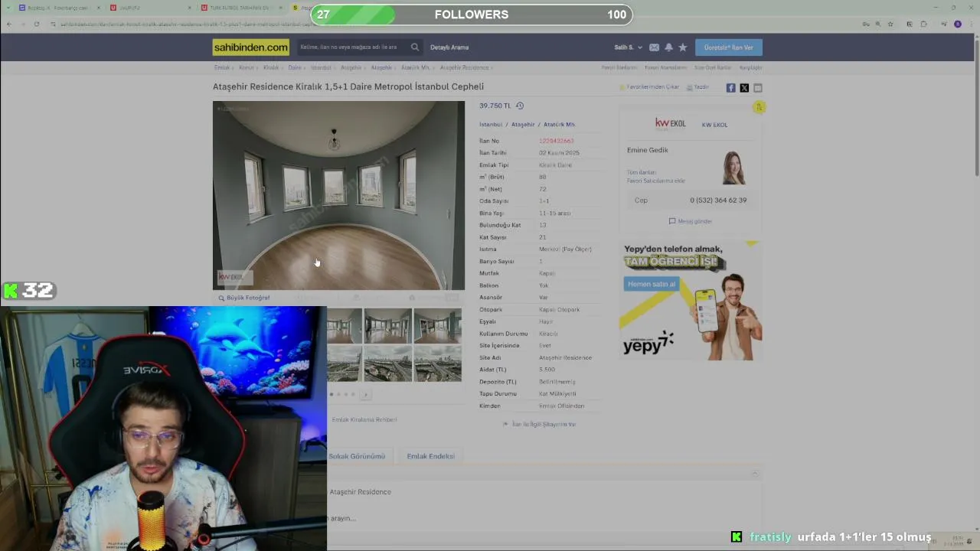Image resolution: width=980 pixels, height=551 pixels.
Task: Open the Emine Gedik agent photo
Action: (x=733, y=168)
